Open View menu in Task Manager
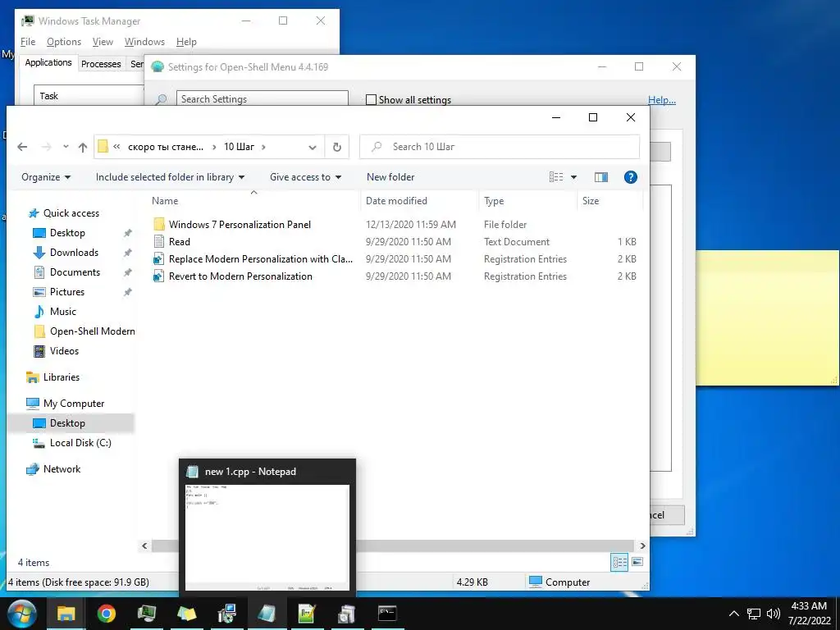Screen dimensions: 840x630 click(x=103, y=42)
